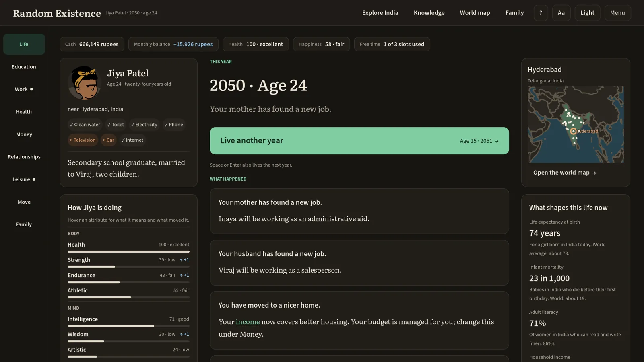Click the Athletic attribute row
The width and height of the screenshot is (644, 362).
coord(128,292)
